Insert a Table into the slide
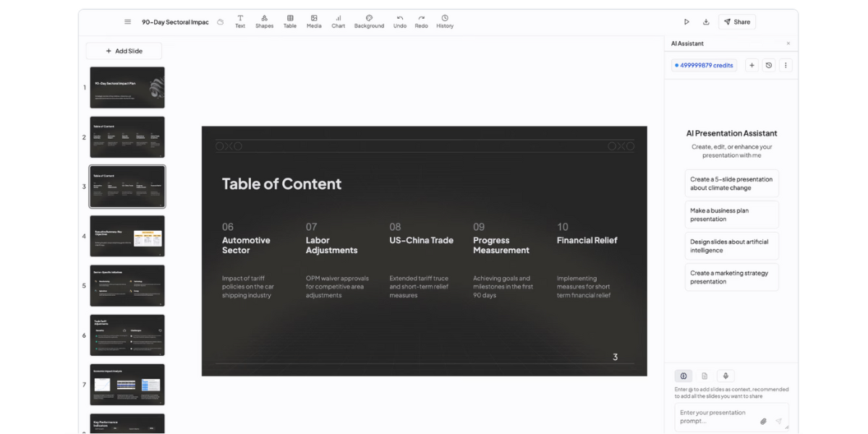 pyautogui.click(x=289, y=20)
